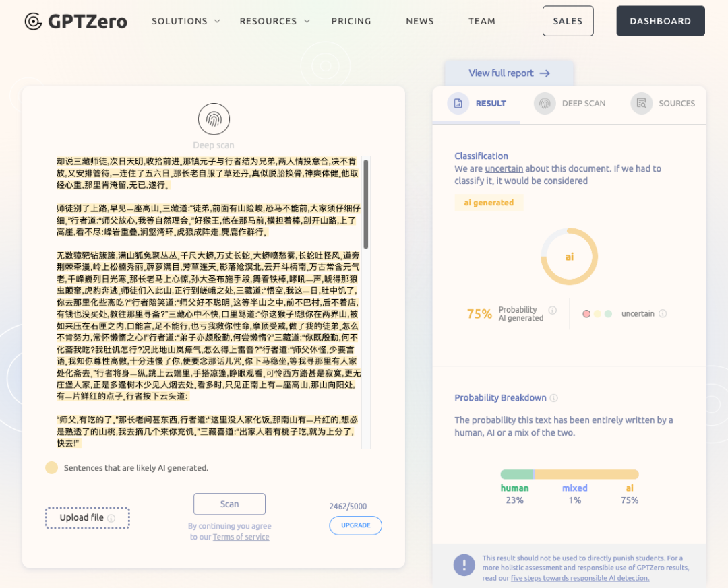Click the Upload file button
This screenshot has height=588, width=728.
[x=87, y=518]
